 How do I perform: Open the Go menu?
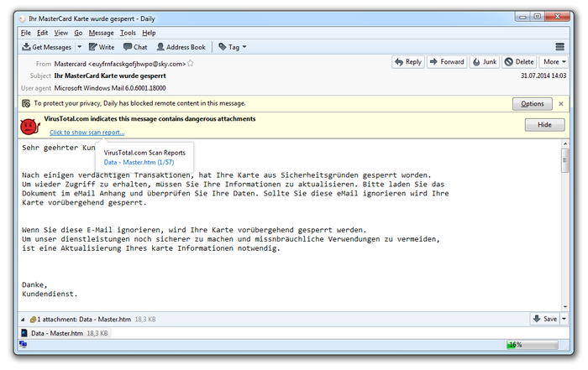(78, 33)
